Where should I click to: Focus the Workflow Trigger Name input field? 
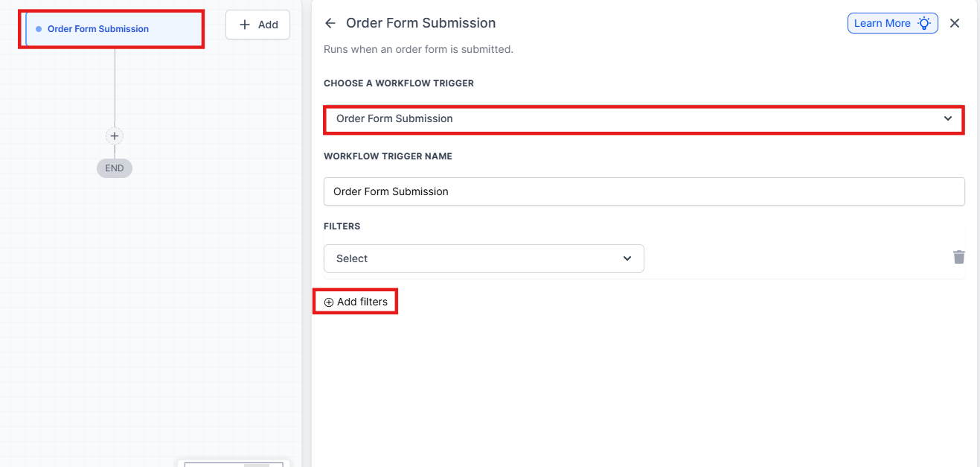643,191
